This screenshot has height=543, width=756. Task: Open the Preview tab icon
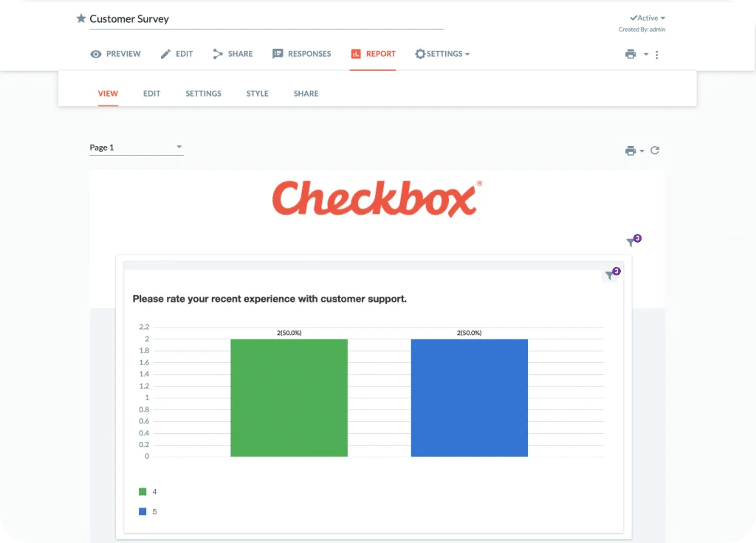95,53
